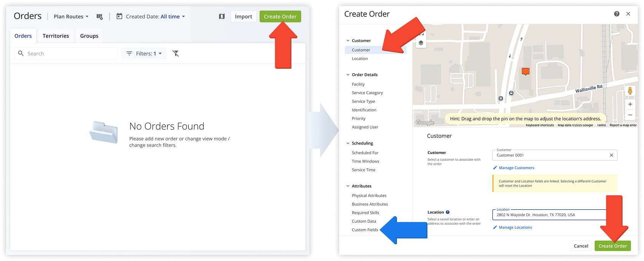644x261 pixels.
Task: Go to Required Skills section
Action: click(x=365, y=213)
